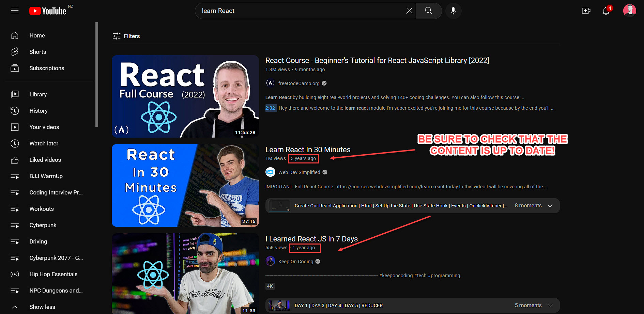Click the sidebar scrollbar

pyautogui.click(x=97, y=74)
